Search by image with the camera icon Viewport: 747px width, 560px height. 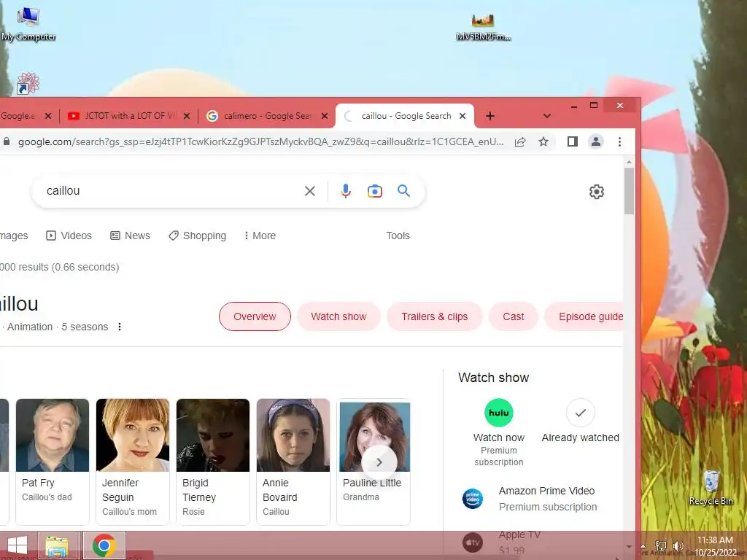click(374, 191)
